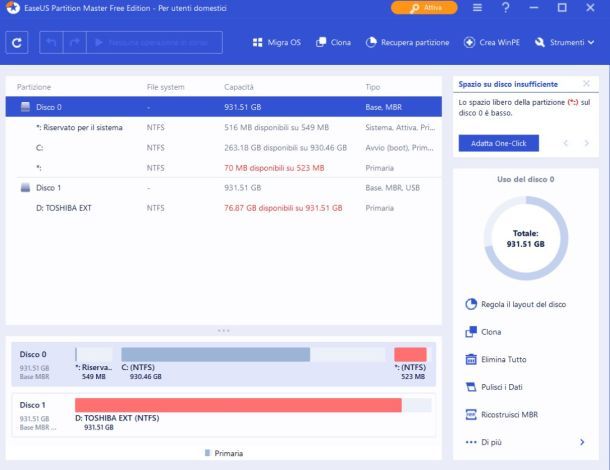Click Regola il layout del disco
This screenshot has width=610, height=470.
515,304
